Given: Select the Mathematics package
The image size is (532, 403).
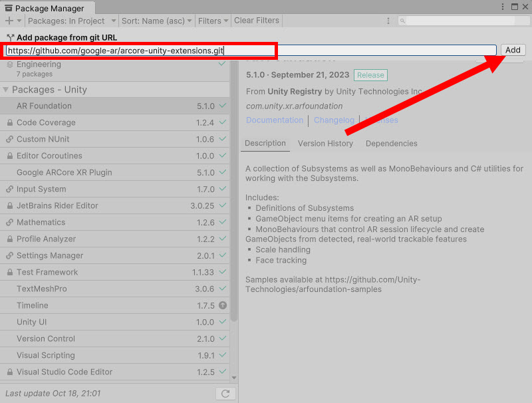Looking at the screenshot, I should [x=114, y=222].
